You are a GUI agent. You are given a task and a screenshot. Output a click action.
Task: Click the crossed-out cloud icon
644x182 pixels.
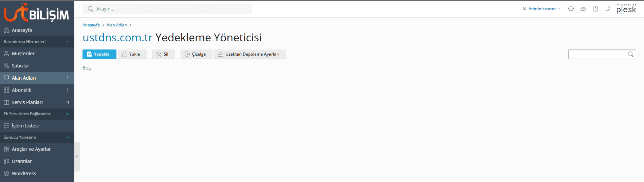583,9
